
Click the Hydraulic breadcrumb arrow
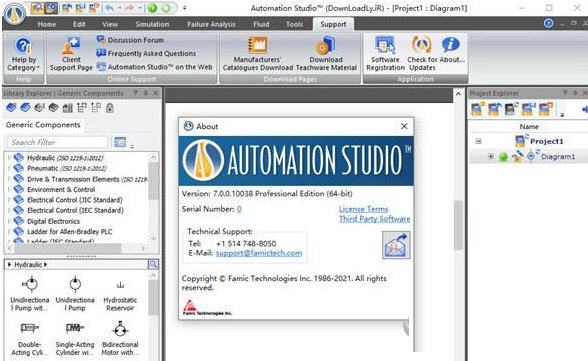point(45,265)
